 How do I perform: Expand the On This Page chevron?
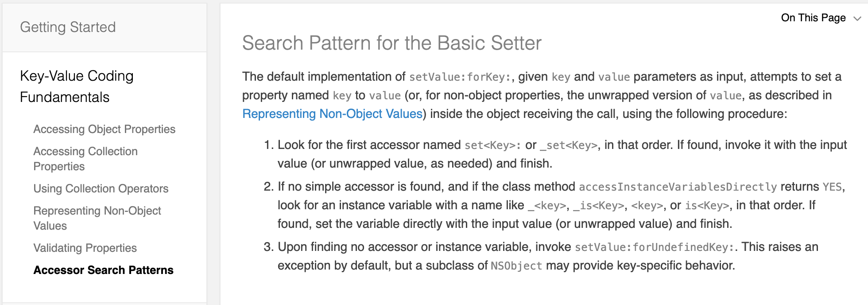857,19
